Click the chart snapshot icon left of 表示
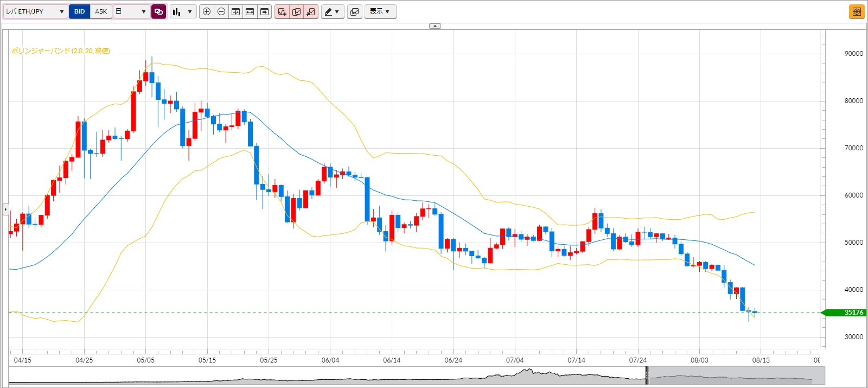This screenshot has height=388, width=868. tap(355, 11)
